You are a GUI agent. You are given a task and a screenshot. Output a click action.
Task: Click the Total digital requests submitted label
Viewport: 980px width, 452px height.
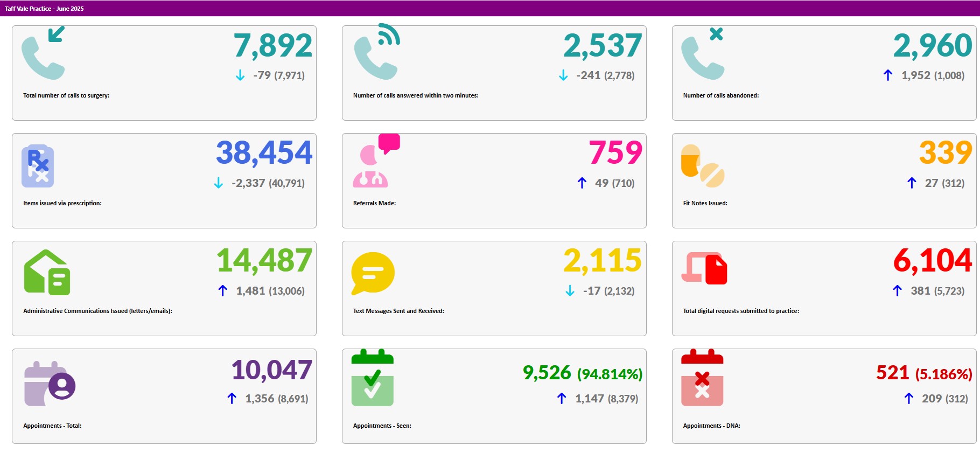coord(741,311)
